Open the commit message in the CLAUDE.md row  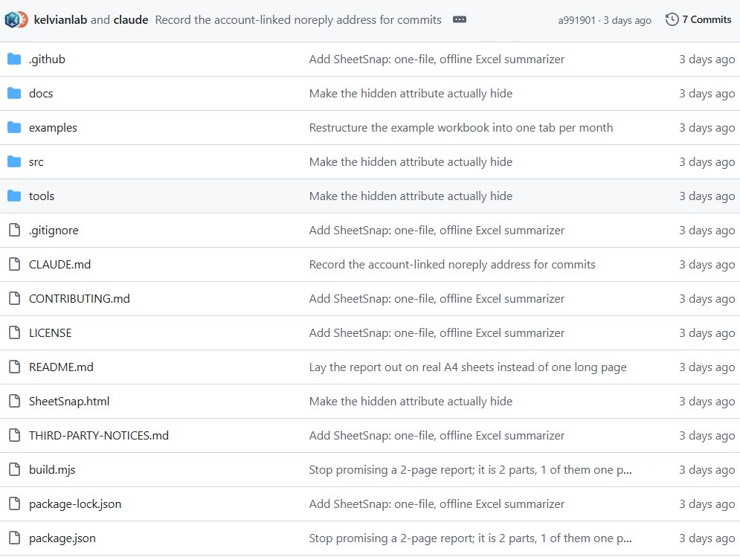pyautogui.click(x=452, y=264)
